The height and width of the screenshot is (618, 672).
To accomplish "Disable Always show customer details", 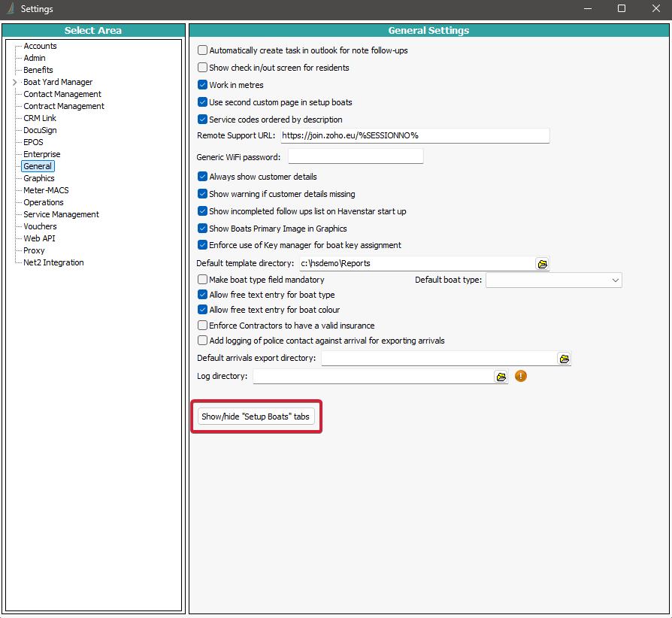I will [202, 177].
